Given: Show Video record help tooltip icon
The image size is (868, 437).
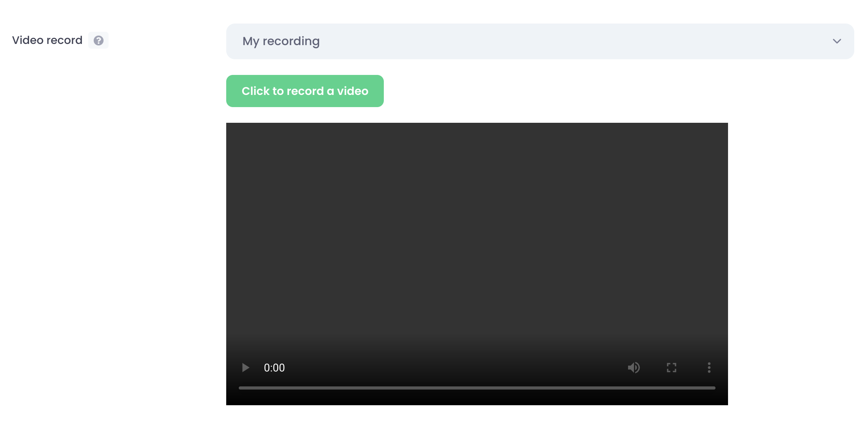Looking at the screenshot, I should 98,40.
